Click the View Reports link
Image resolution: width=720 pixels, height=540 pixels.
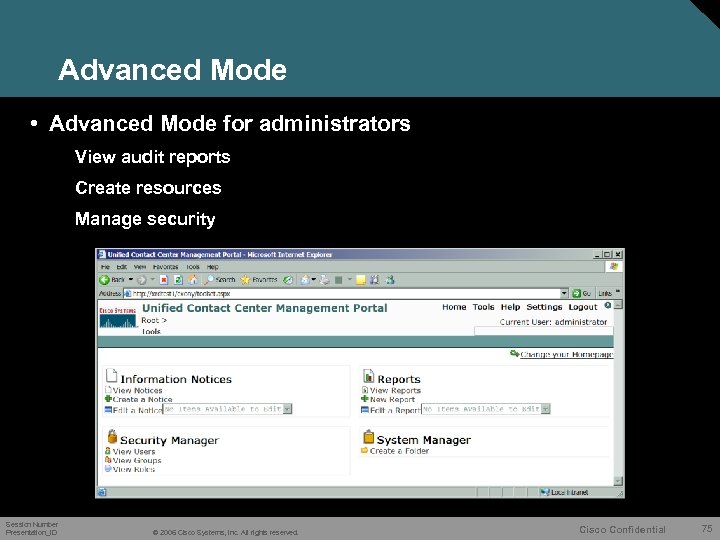click(x=395, y=390)
